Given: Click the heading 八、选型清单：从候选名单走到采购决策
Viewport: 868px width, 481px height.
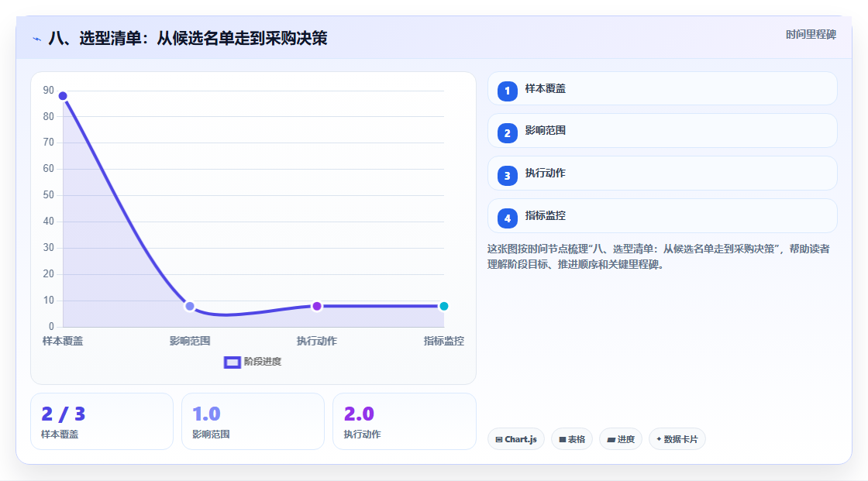Looking at the screenshot, I should 188,38.
